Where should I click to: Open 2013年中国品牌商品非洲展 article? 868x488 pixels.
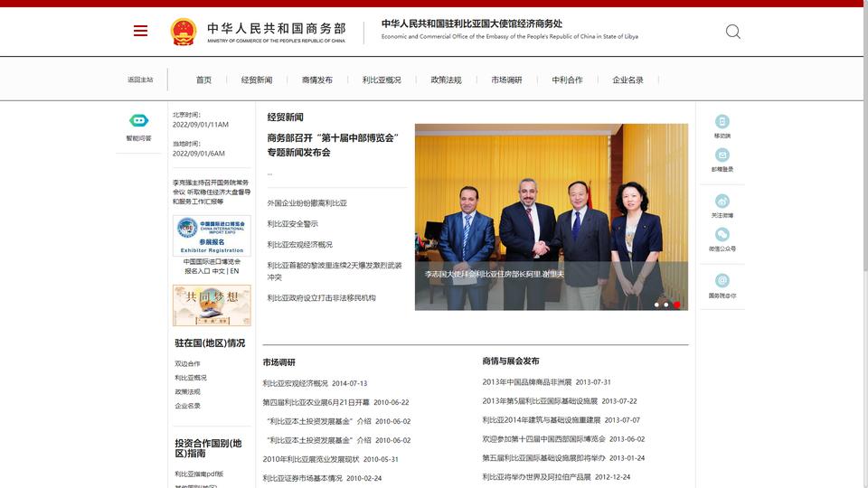tap(546, 382)
